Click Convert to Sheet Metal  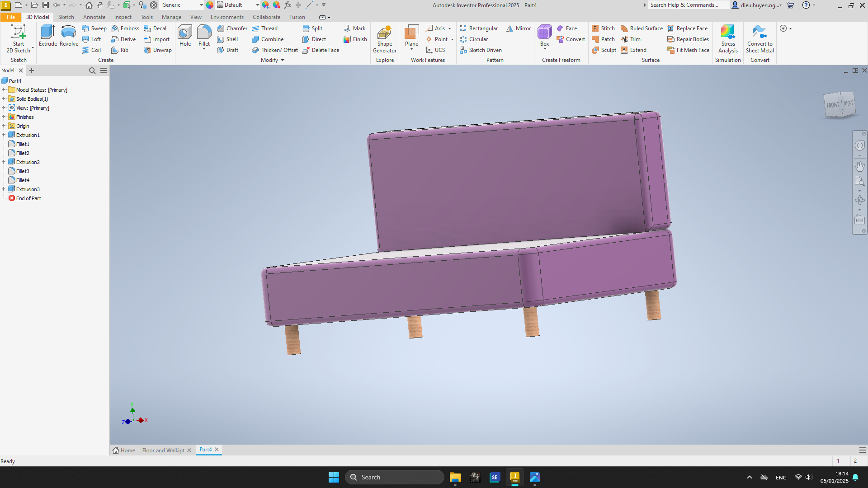759,39
